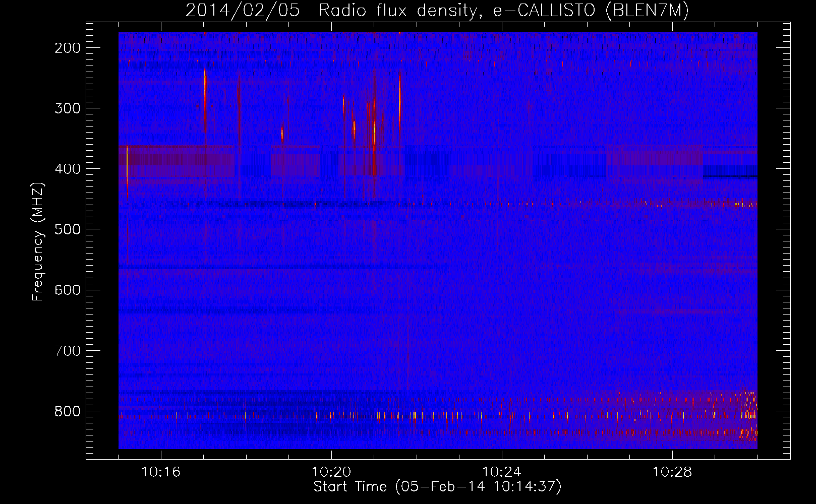Click the 800 frequency tick label
Viewport: 816px width, 504px height.
coord(67,411)
